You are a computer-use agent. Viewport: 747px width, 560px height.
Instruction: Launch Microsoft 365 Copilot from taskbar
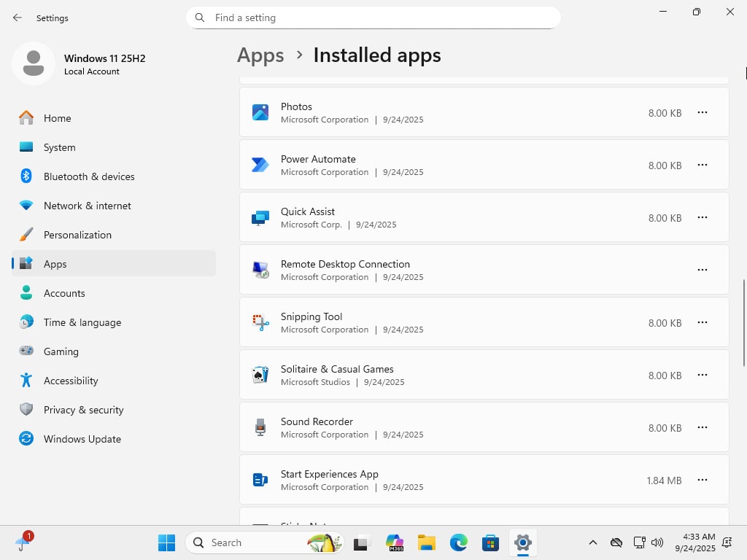tap(395, 542)
